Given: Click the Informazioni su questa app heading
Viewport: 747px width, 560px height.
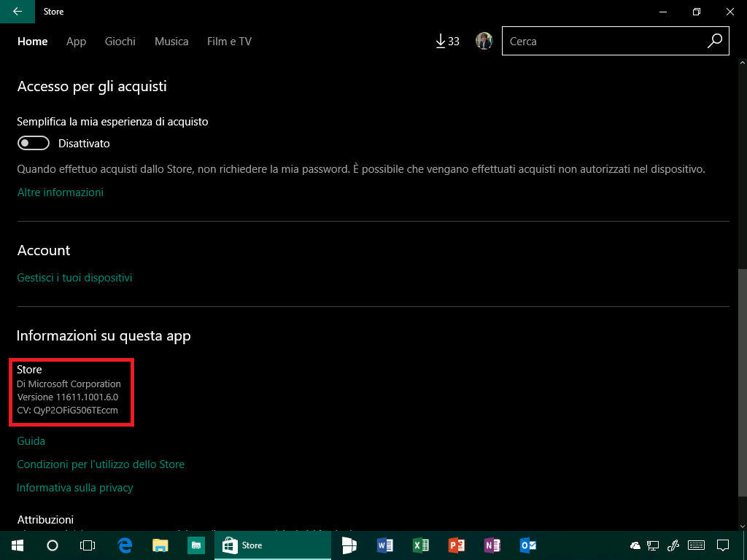Looking at the screenshot, I should point(104,336).
